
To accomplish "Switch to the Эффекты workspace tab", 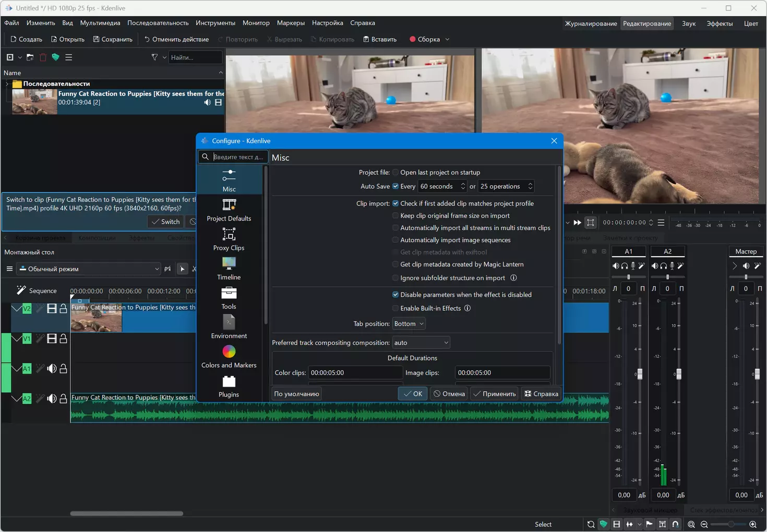I will point(720,23).
